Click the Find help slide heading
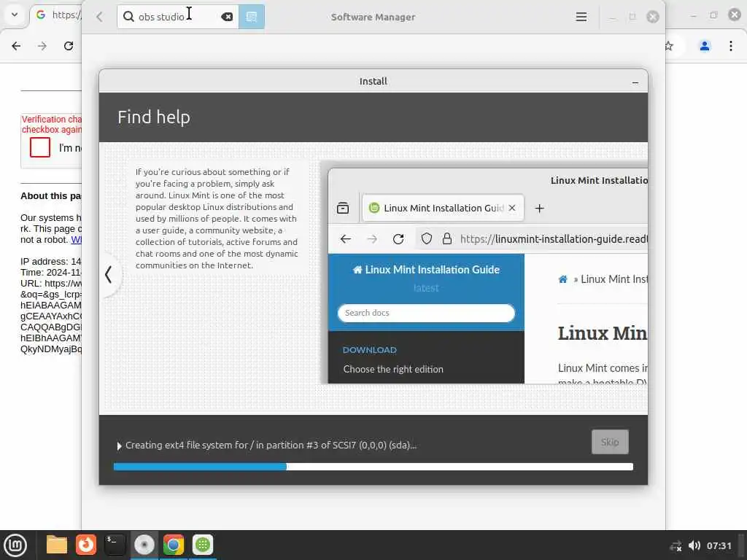This screenshot has width=747, height=560. point(154,117)
